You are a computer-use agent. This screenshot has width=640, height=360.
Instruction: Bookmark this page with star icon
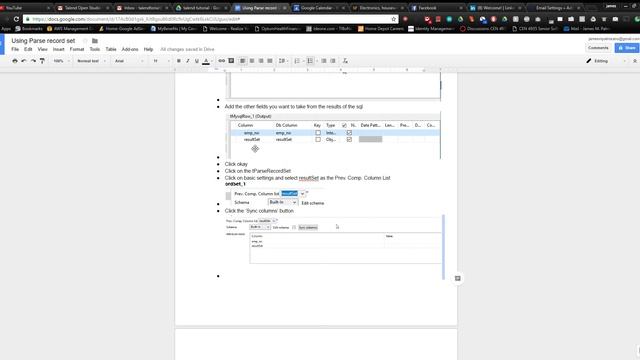point(393,19)
